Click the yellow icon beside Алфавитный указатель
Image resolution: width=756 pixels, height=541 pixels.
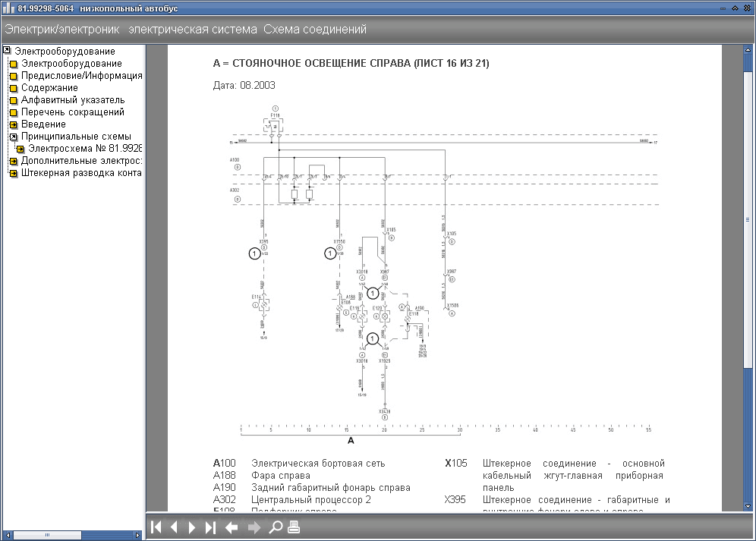pos(14,100)
